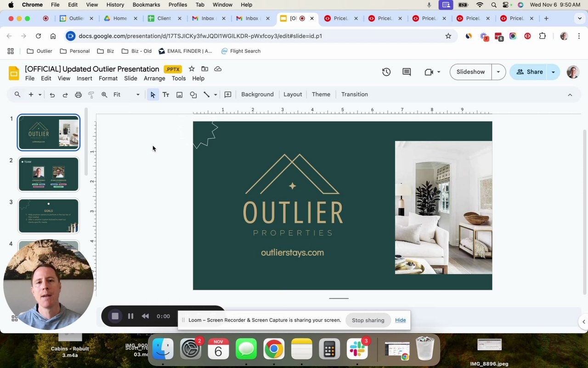Print the presentation

(x=78, y=95)
